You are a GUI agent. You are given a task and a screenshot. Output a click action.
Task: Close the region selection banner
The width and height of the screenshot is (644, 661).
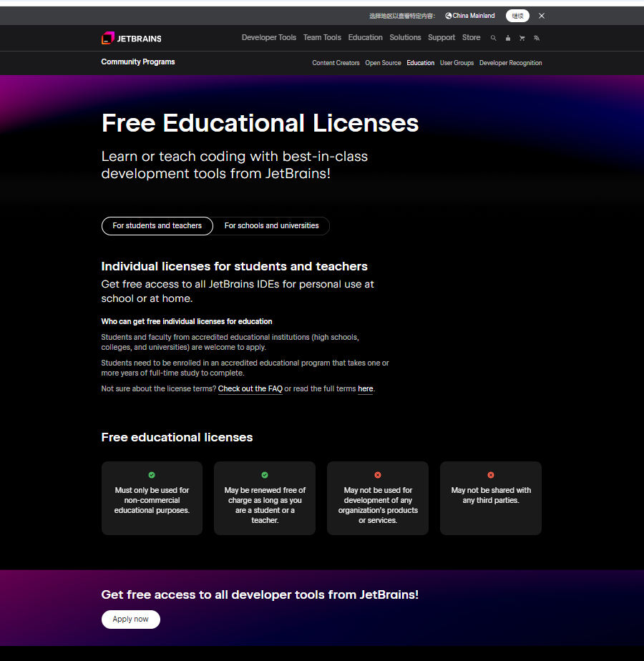(542, 16)
